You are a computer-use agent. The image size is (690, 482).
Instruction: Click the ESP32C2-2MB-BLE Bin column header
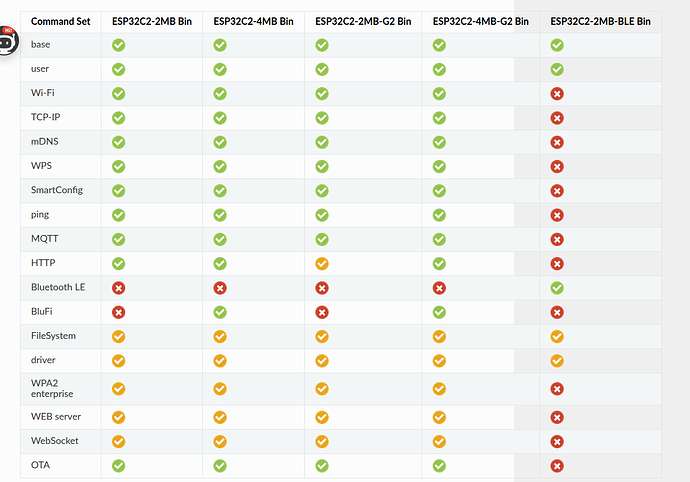click(602, 21)
